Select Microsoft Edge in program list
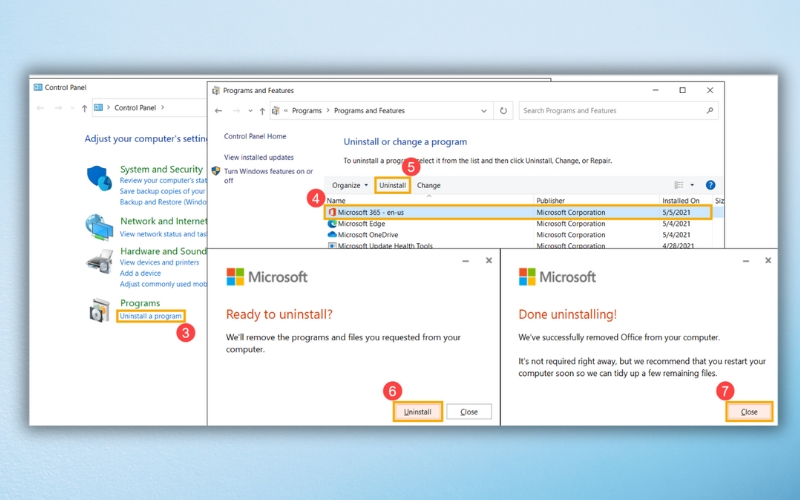800x500 pixels. point(361,223)
